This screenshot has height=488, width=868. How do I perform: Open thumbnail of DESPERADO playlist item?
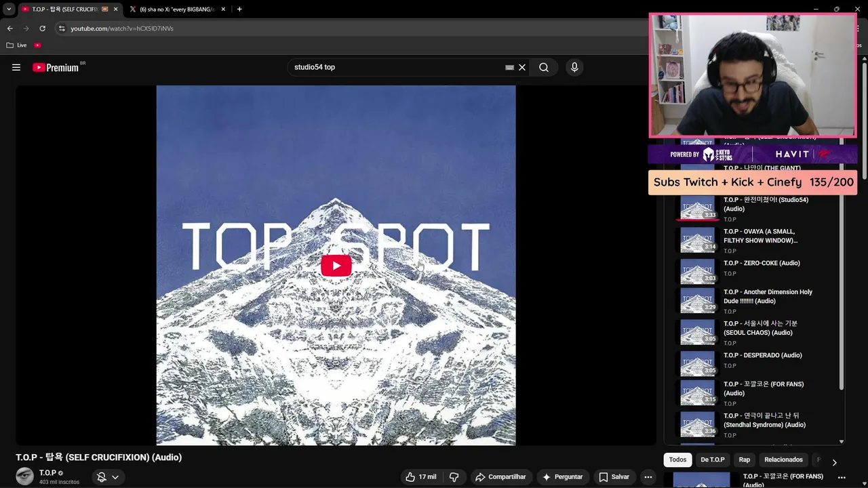click(698, 363)
